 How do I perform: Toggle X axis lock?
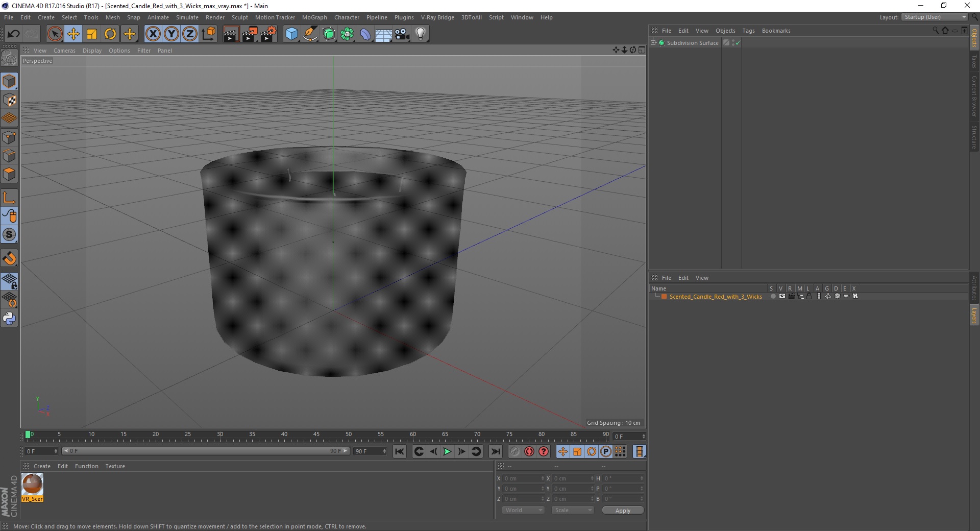click(153, 34)
